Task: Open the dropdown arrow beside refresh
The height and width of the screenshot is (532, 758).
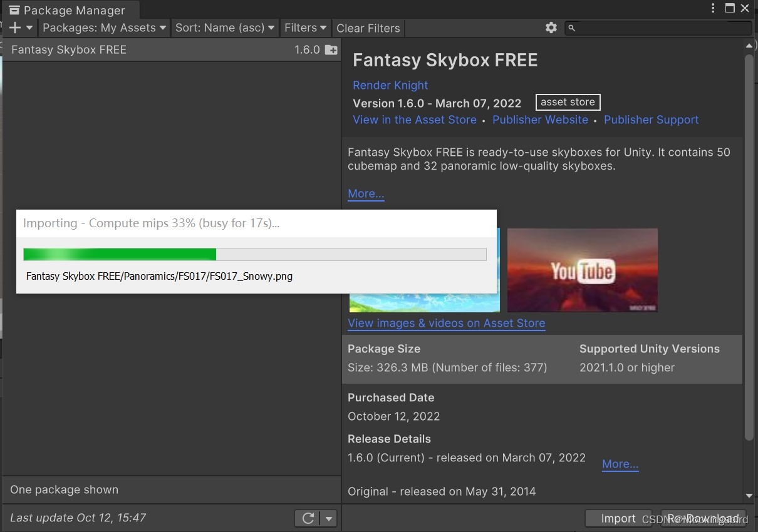Action: (x=329, y=518)
